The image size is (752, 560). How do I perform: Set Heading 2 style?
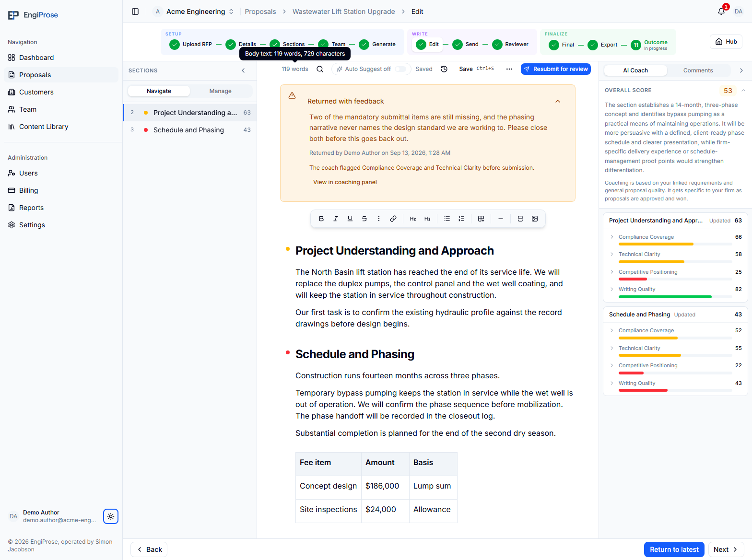pyautogui.click(x=413, y=219)
